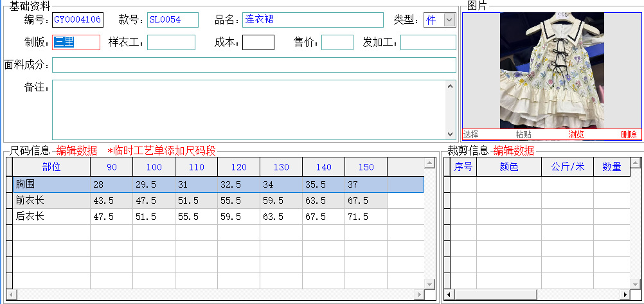Viewport: 644px width, 304px height.
Task: Click 胸围 cell value 34
Action: (282, 184)
